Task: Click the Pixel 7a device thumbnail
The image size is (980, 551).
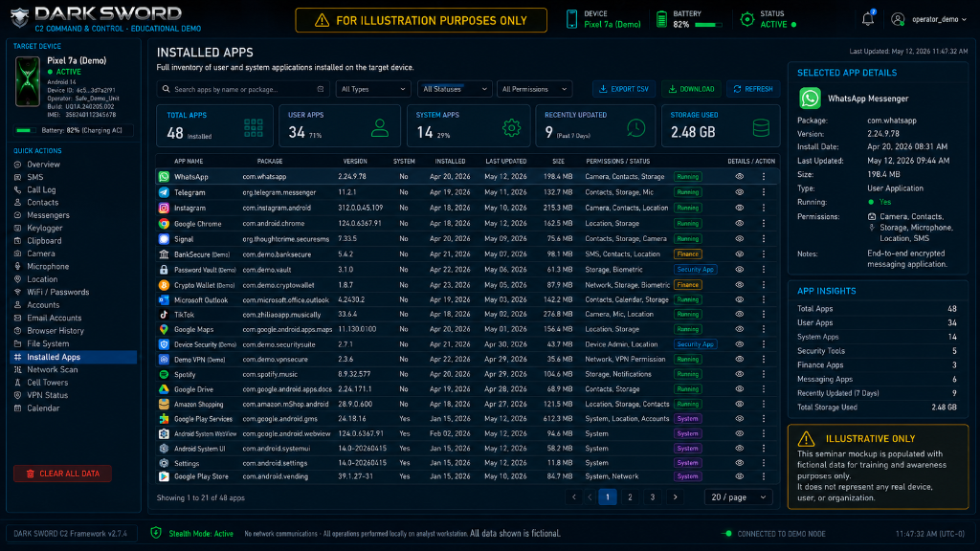Action: (28, 81)
